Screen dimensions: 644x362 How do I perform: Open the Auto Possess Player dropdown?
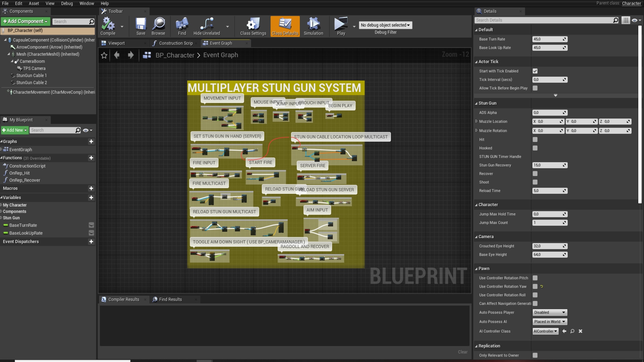549,312
